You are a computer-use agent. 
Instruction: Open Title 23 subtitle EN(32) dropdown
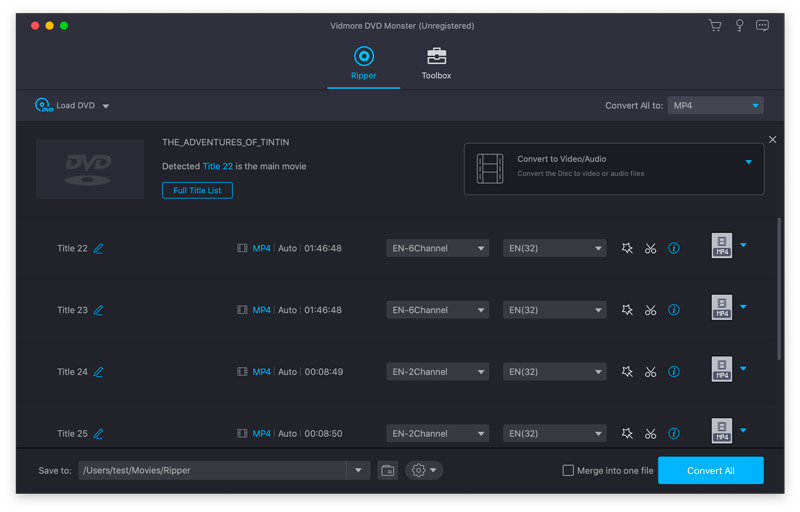click(x=555, y=310)
